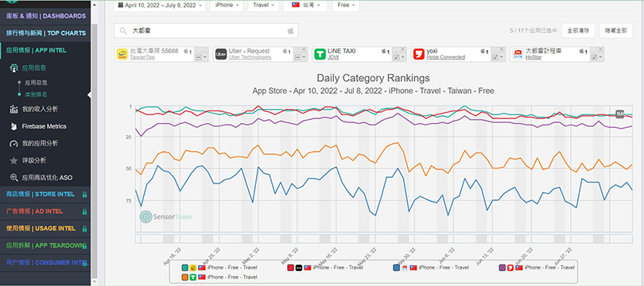Image resolution: width=644 pixels, height=286 pixels.
Task: Click the ASO magnifier icon in sidebar
Action: click(x=14, y=178)
